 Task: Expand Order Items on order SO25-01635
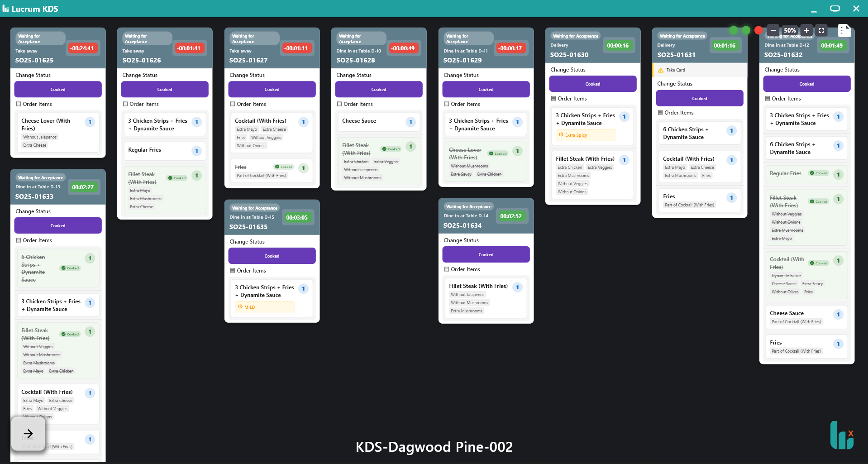click(x=233, y=270)
